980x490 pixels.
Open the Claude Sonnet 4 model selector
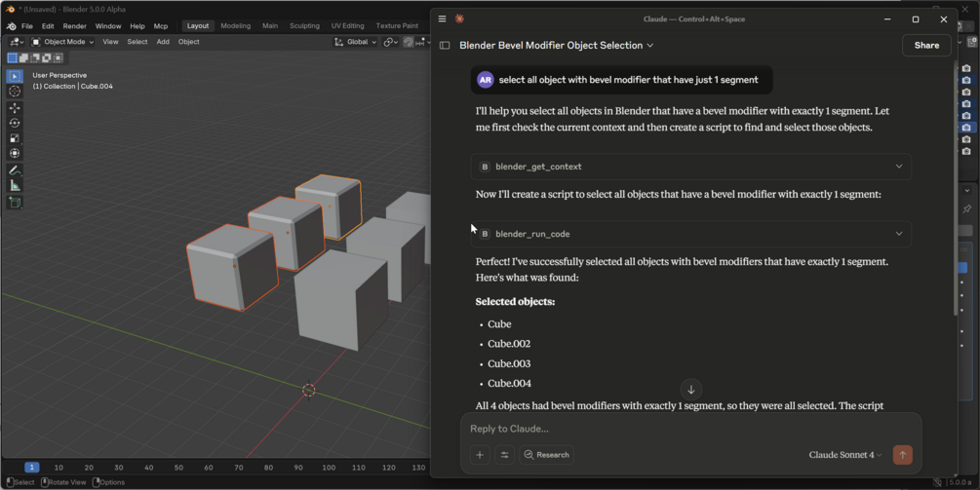coord(845,455)
